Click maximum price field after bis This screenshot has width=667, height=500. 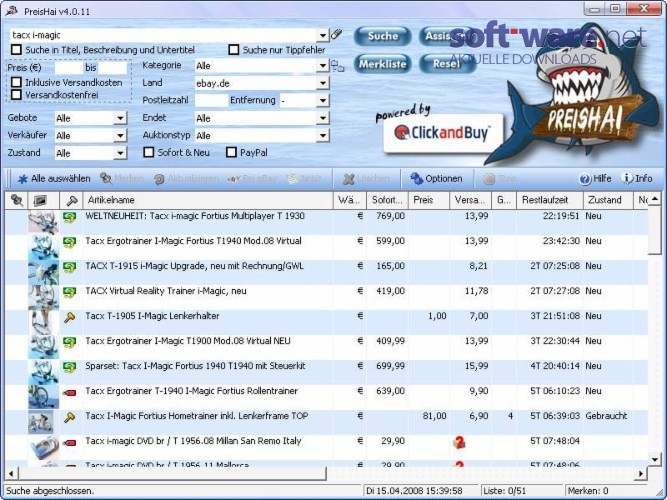coord(113,68)
